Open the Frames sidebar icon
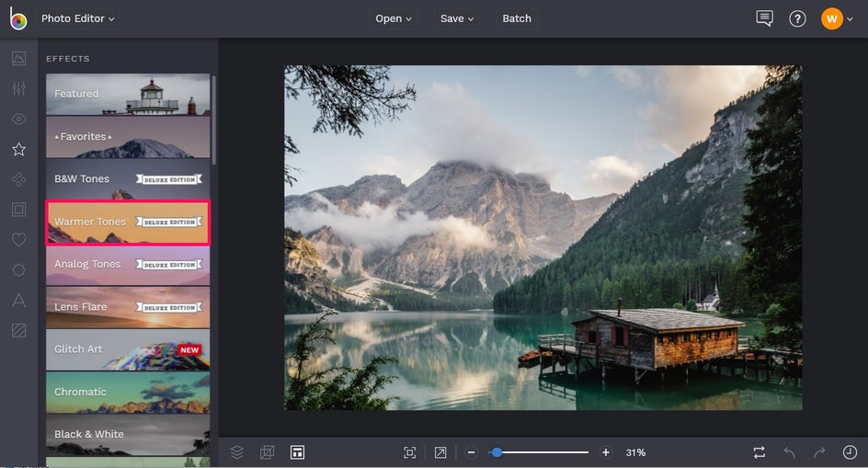868x468 pixels. click(18, 210)
